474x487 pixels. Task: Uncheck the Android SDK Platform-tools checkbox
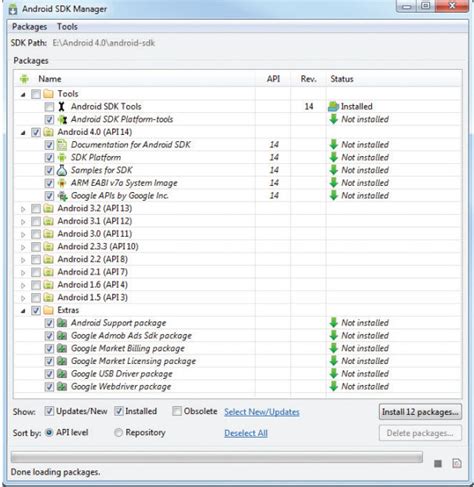point(49,120)
